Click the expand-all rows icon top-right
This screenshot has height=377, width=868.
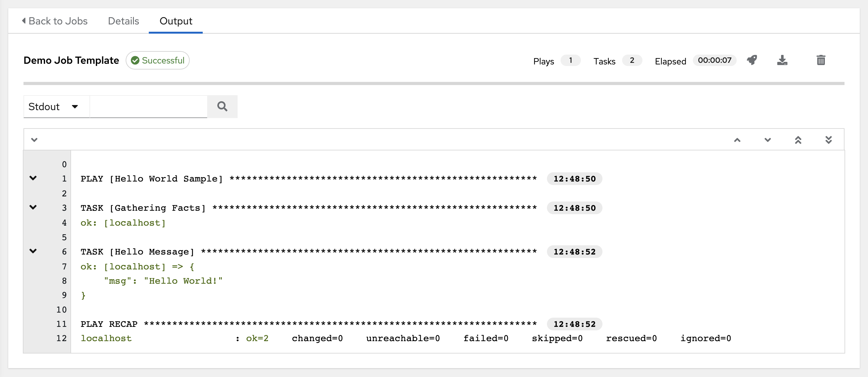point(829,140)
